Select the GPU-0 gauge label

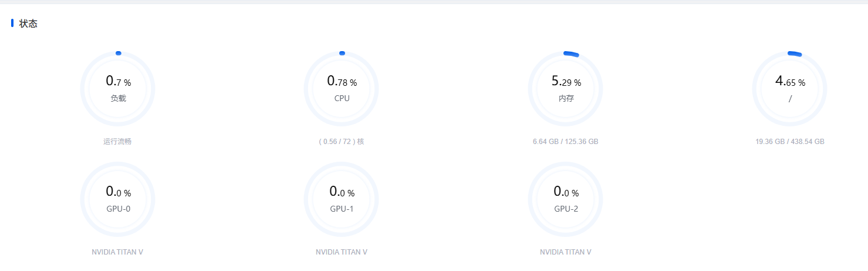(118, 209)
